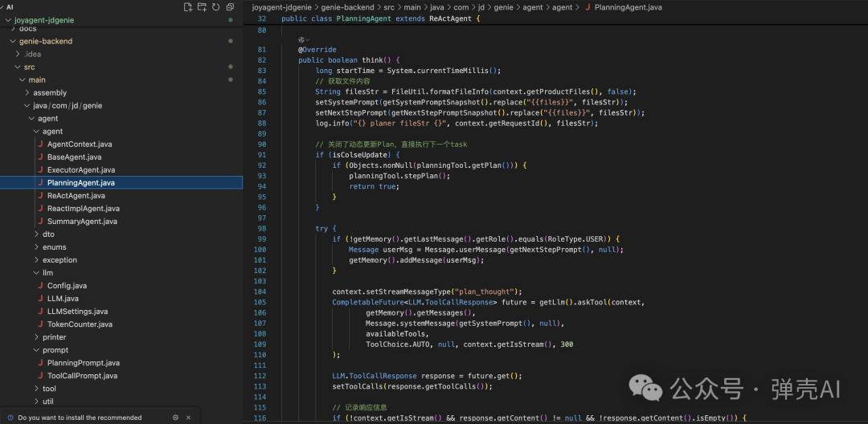Click line number 98 in the gutter
868x424 pixels.
tap(262, 228)
